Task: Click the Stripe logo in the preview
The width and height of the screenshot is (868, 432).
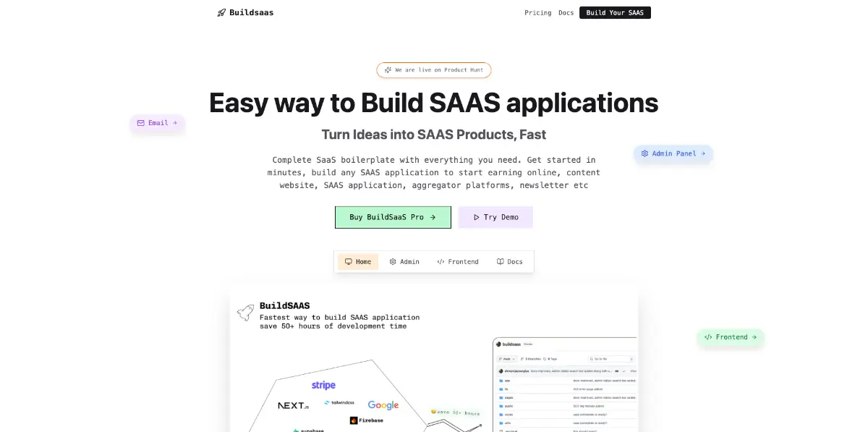Action: (323, 386)
